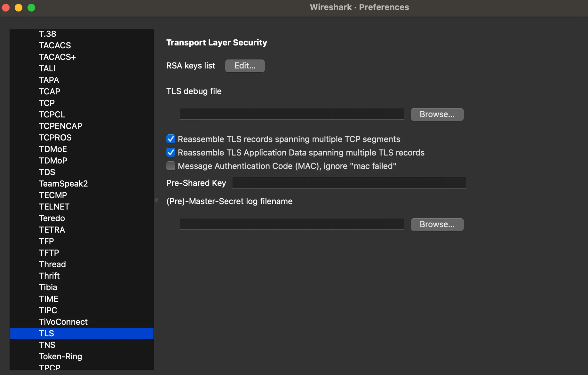Enable ignore "mac failed" checkbox
This screenshot has width=588, height=375.
(x=171, y=166)
